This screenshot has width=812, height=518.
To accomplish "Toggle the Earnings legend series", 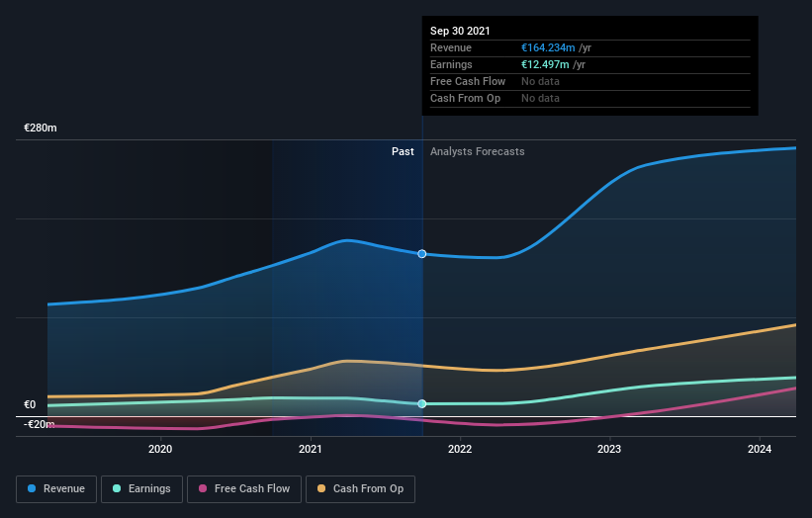I will (141, 489).
